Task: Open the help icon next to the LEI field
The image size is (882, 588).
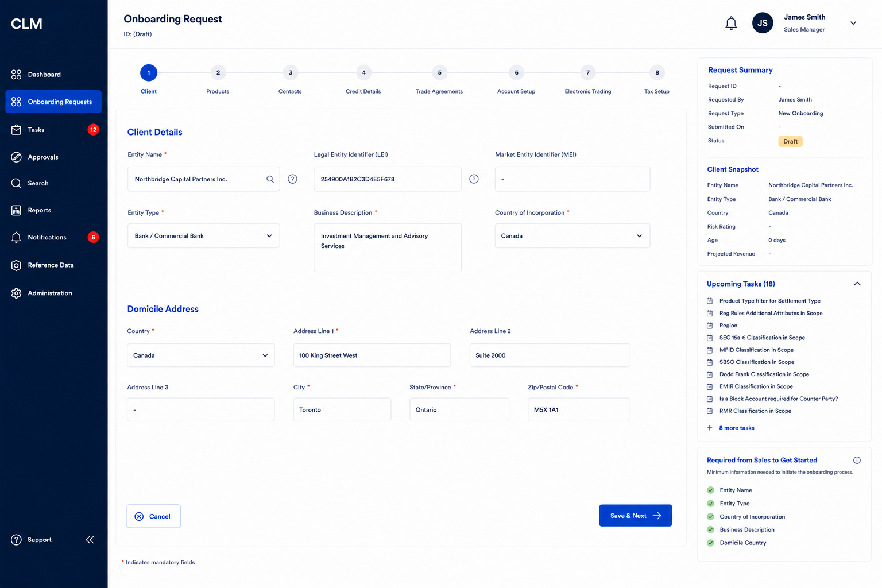Action: click(x=474, y=179)
